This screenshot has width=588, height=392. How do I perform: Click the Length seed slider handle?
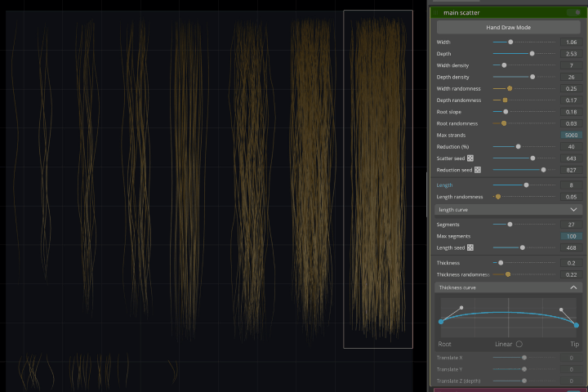point(523,247)
